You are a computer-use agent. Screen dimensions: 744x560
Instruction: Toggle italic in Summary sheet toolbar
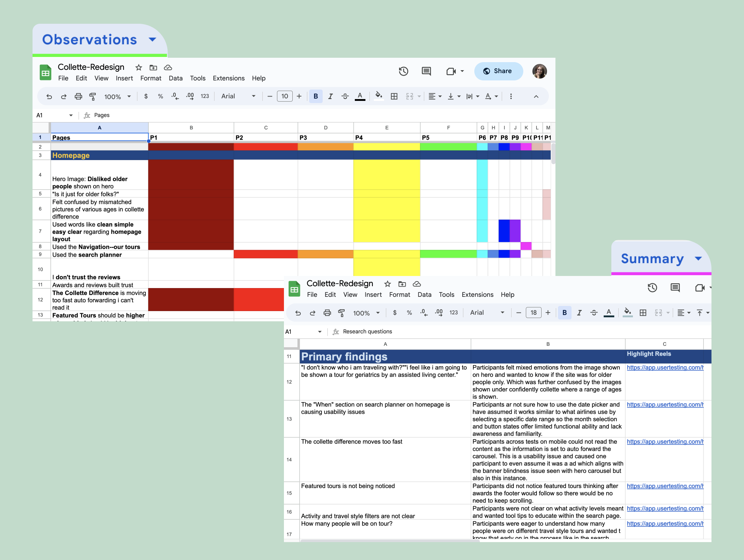(x=579, y=313)
